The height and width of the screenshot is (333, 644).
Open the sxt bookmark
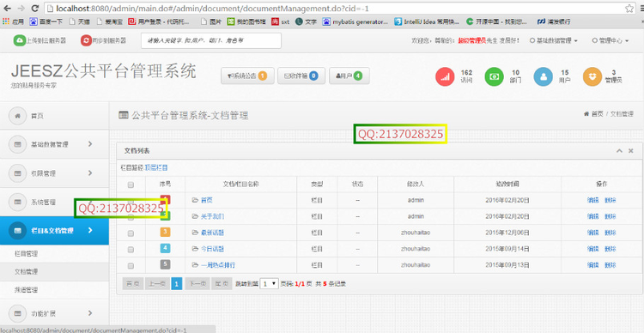coord(281,21)
